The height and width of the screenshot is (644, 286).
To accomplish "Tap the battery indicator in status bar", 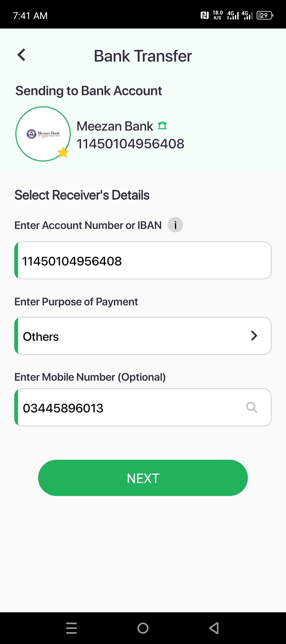I will point(265,15).
